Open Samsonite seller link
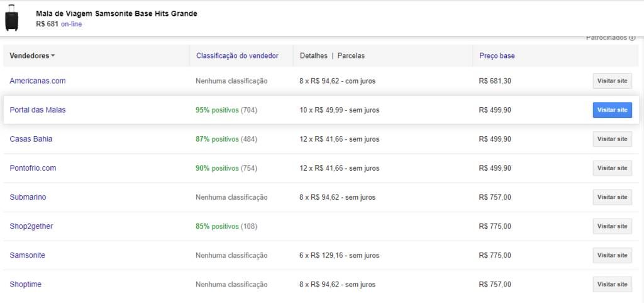Viewport: 644px width, 303px height. pos(28,255)
